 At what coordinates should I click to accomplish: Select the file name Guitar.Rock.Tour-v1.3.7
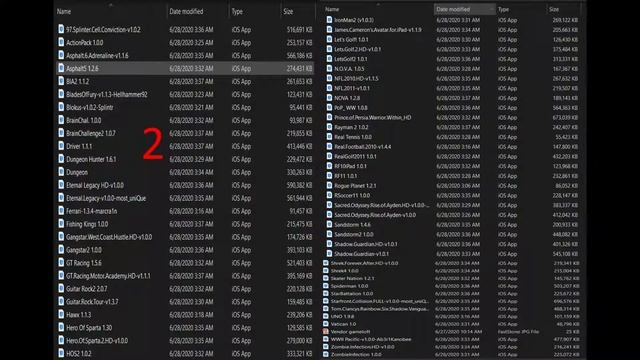tap(92, 302)
